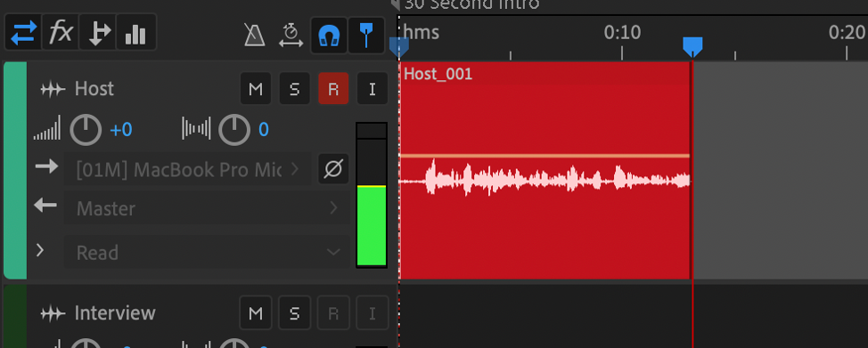Image resolution: width=868 pixels, height=348 pixels.
Task: Show the Inputs/Outputs track controls
Action: coord(24,33)
